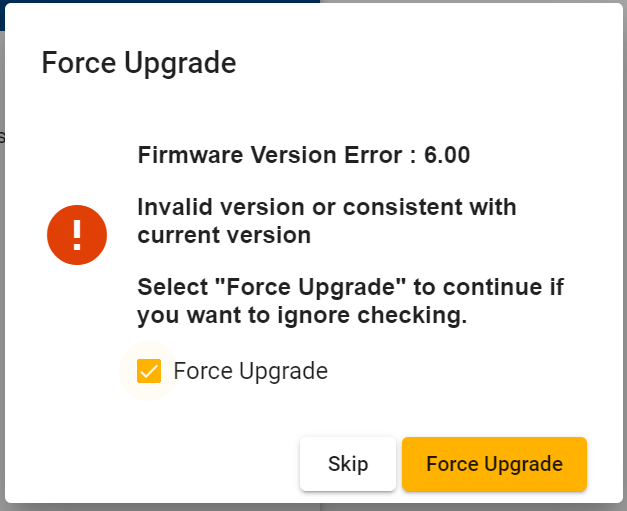Click the "Firmware Version Error" heading text
The height and width of the screenshot is (511, 627).
click(x=272, y=155)
